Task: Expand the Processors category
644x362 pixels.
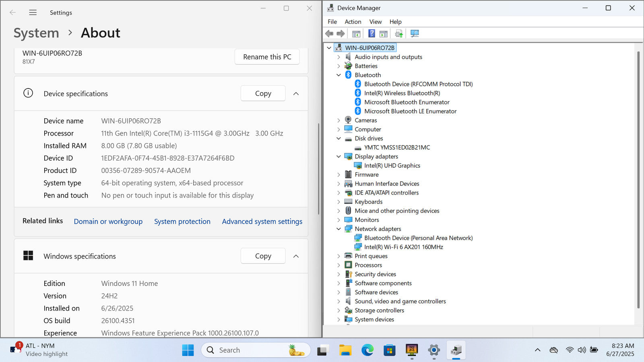Action: [339, 265]
